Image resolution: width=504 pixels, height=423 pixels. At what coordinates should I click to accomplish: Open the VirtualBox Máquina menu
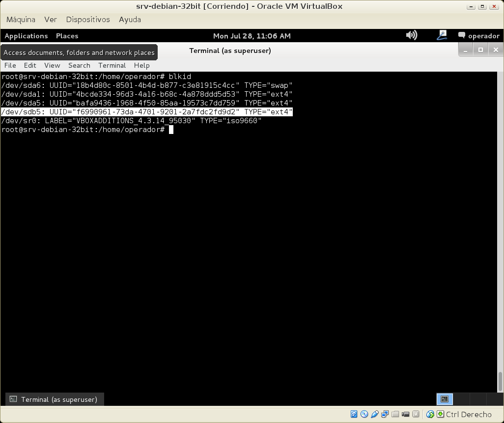21,20
